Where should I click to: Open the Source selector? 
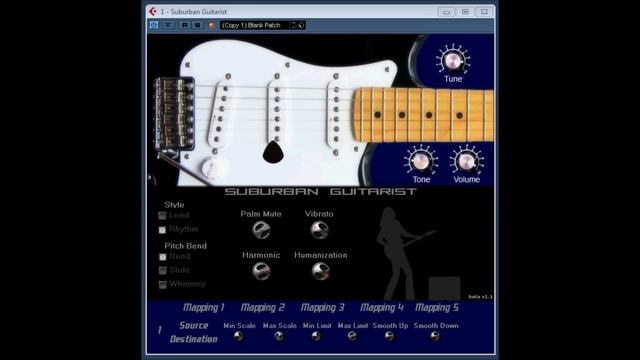click(193, 325)
